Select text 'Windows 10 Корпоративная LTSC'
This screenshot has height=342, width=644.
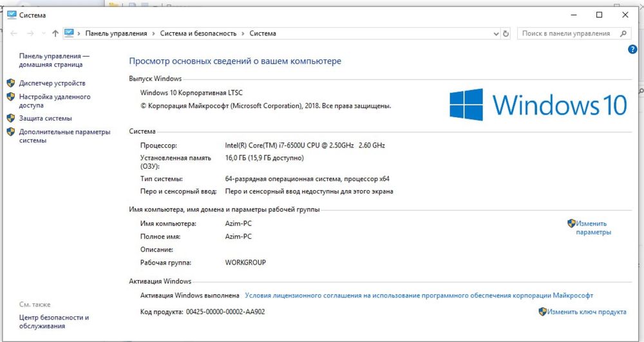(x=191, y=93)
